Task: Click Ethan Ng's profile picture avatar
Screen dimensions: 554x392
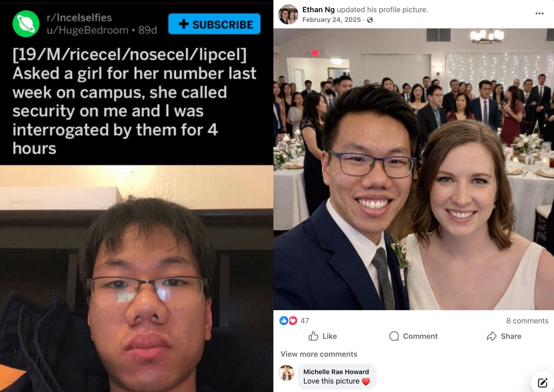Action: [x=288, y=14]
